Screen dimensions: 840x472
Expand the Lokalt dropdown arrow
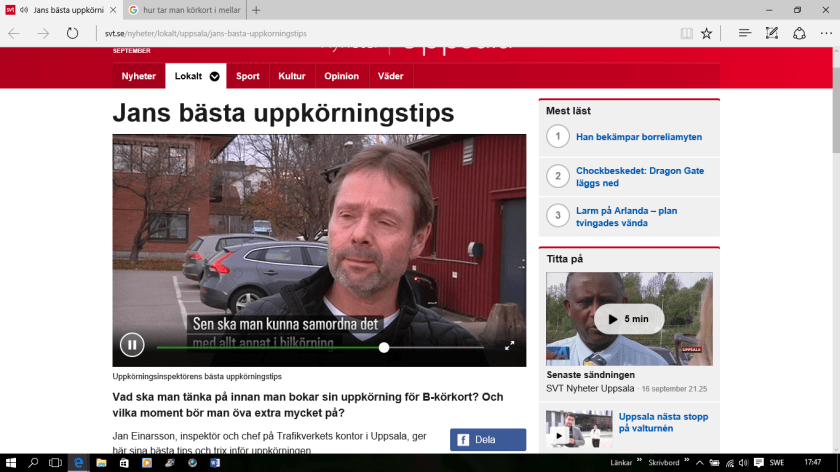click(x=215, y=77)
